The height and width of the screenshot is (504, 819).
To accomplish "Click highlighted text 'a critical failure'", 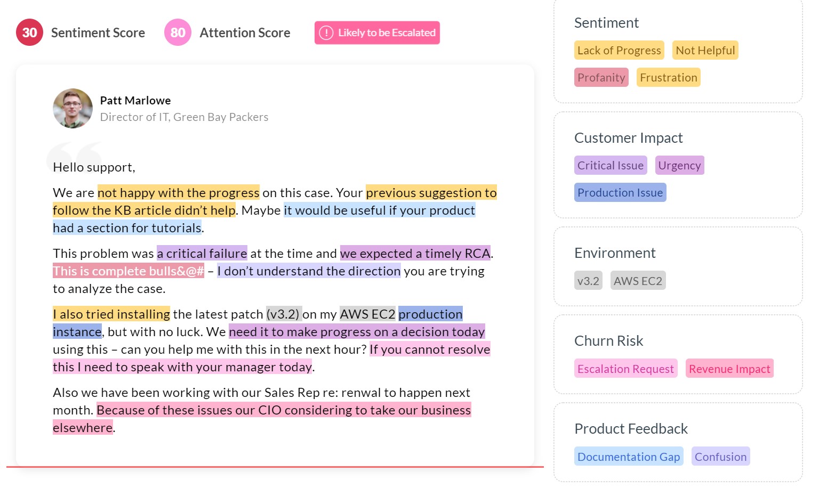I will tap(202, 254).
